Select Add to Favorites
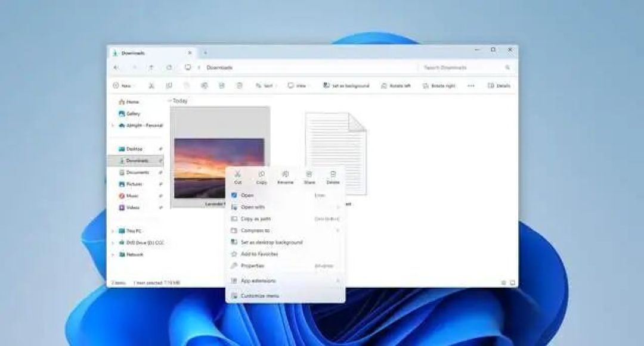This screenshot has height=346, width=644. click(x=286, y=254)
